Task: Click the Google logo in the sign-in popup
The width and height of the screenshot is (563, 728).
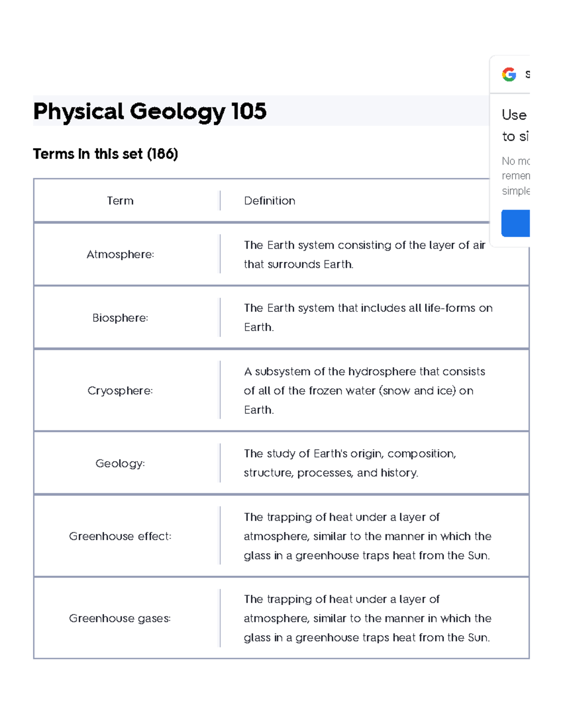Action: pos(510,74)
